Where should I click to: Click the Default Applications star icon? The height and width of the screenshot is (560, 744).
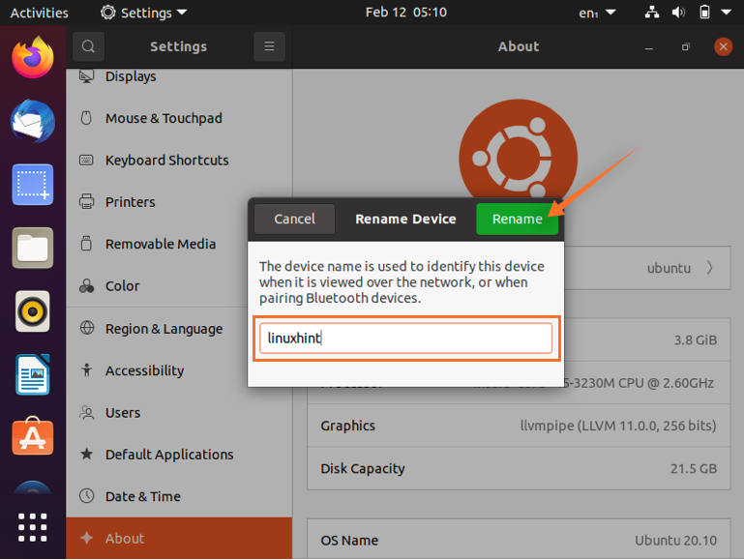pyautogui.click(x=86, y=454)
